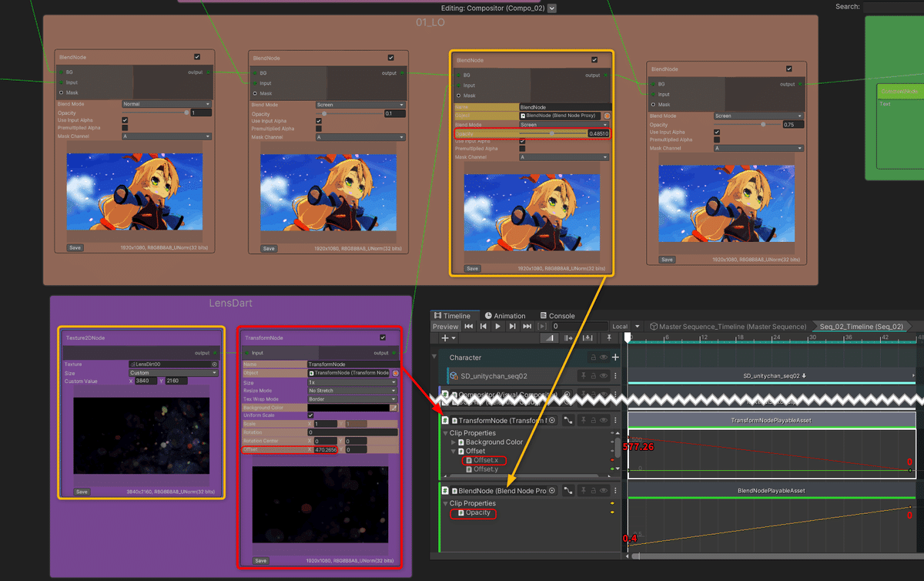
Task: Select Timeline replace edit mode icon
Action: point(586,338)
